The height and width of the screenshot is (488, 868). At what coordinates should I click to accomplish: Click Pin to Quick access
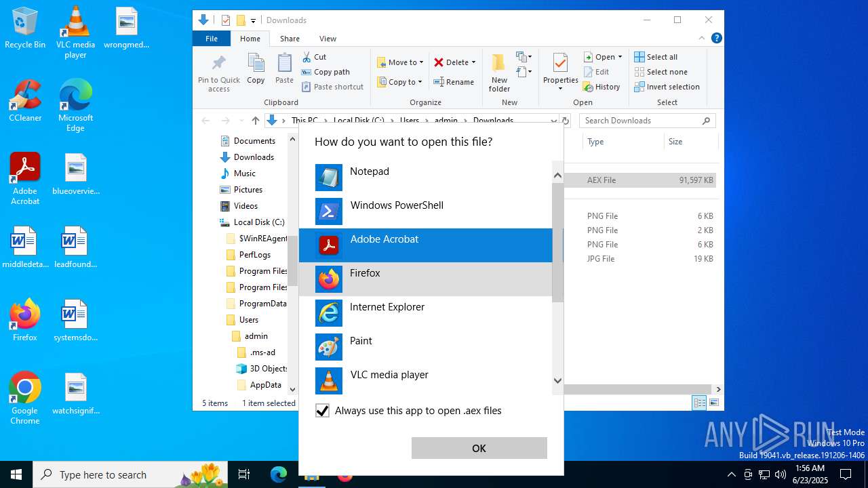[219, 73]
